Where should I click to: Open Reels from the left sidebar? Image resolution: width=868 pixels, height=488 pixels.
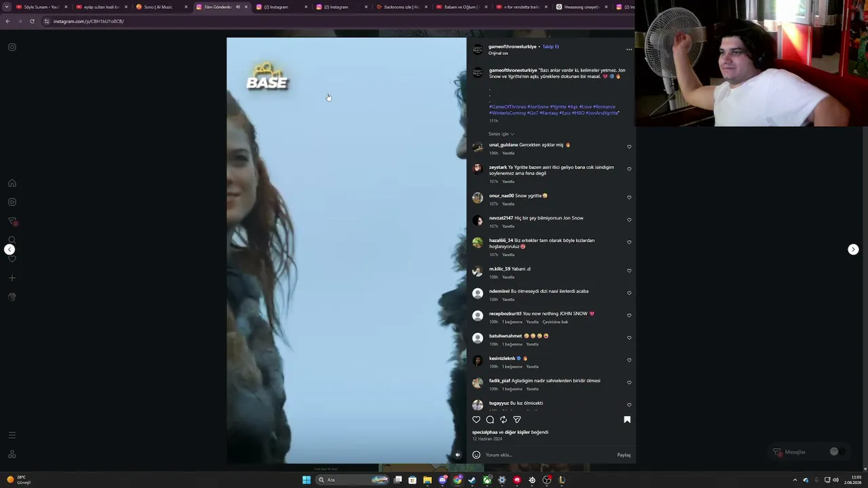12,202
